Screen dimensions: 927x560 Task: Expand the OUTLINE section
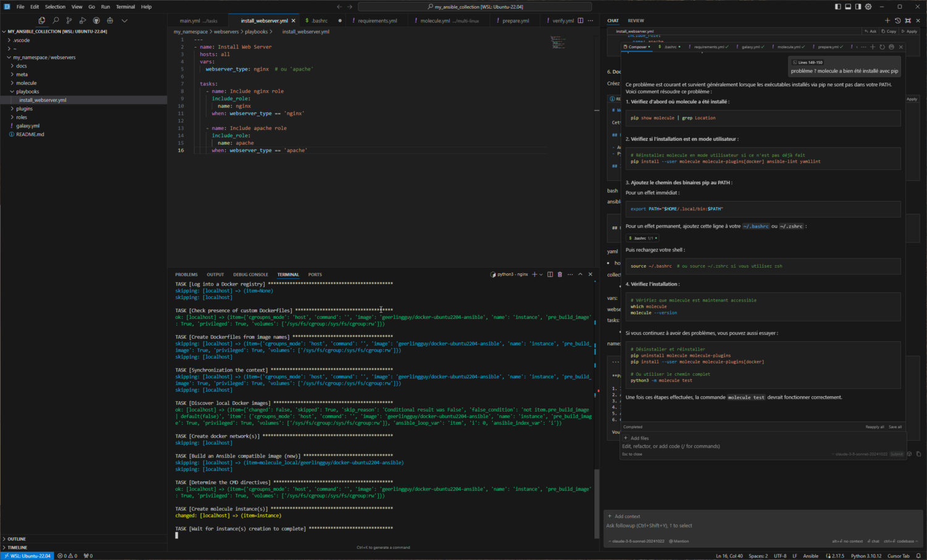tap(17, 539)
